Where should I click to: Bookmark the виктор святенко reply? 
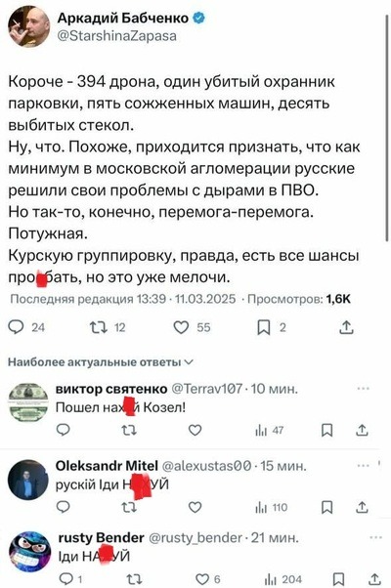coord(327,430)
